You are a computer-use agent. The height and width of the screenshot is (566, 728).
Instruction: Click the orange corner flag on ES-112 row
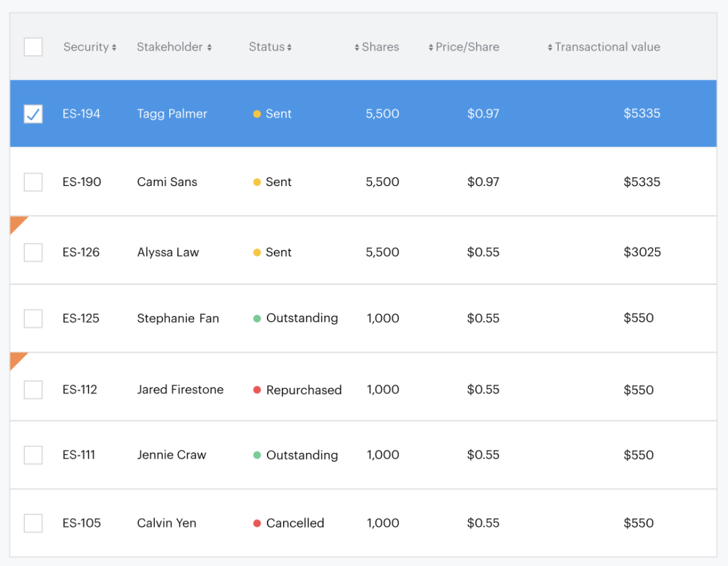16,359
